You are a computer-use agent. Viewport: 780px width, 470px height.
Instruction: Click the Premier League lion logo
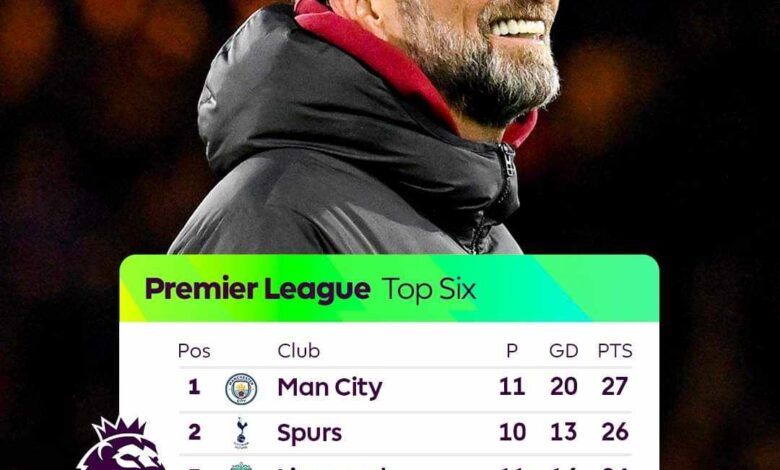click(x=121, y=447)
